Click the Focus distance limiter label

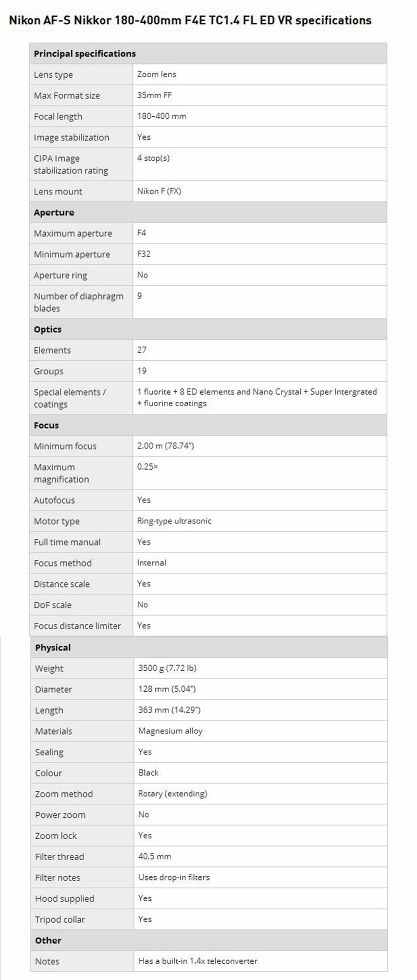(x=77, y=626)
